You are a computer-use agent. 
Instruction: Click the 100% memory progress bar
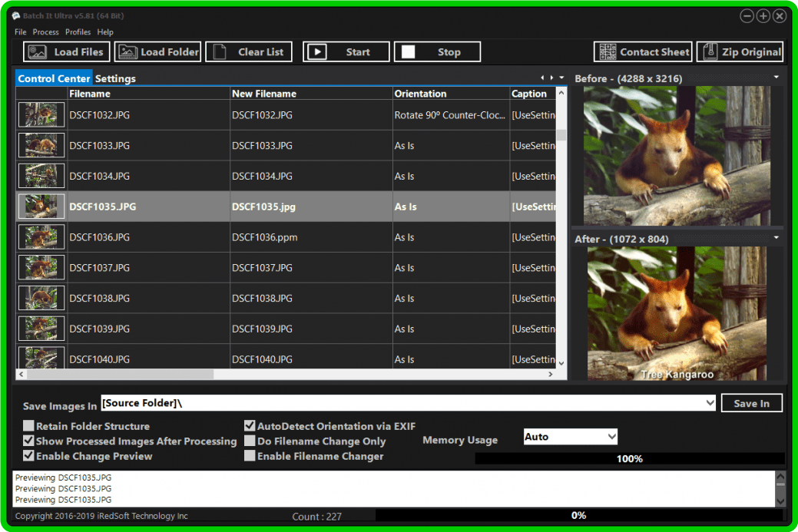(x=630, y=458)
